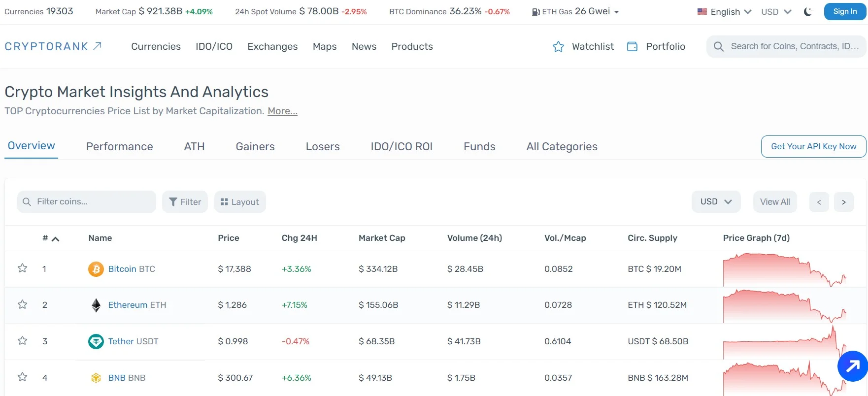Open the Maps menu
Screen dimensions: 868x396
click(x=325, y=46)
